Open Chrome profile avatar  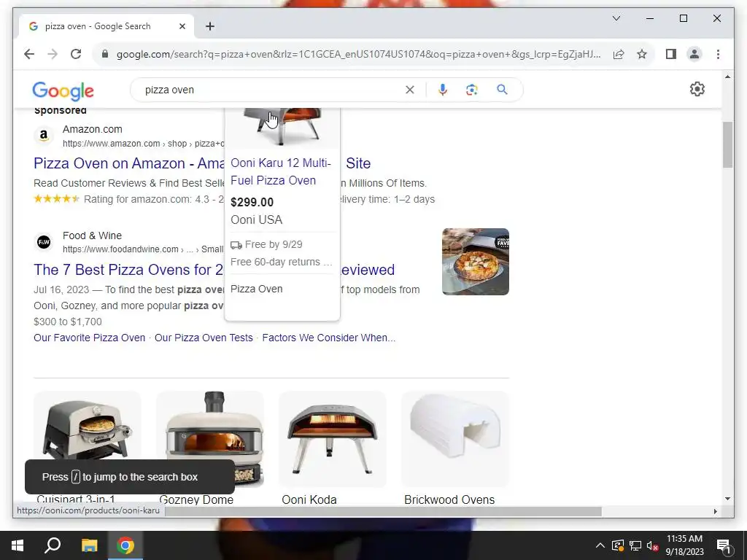pyautogui.click(x=694, y=54)
